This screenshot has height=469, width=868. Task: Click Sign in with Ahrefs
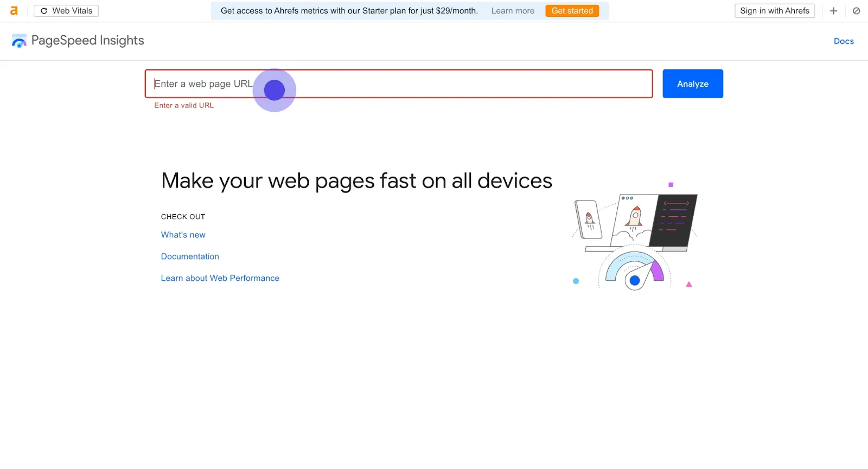[x=775, y=11]
